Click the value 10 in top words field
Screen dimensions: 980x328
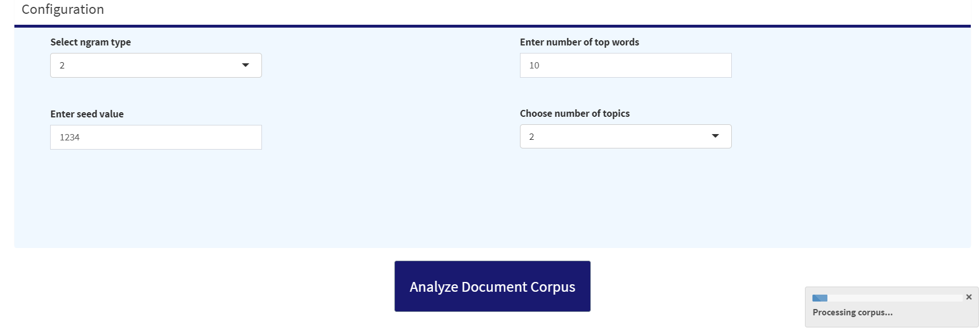pyautogui.click(x=534, y=66)
